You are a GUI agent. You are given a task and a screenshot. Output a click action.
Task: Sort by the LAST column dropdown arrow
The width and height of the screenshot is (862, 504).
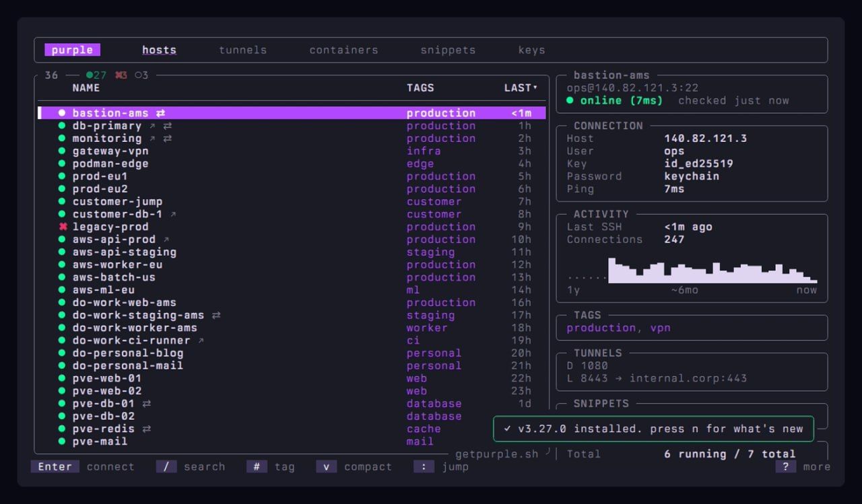(535, 87)
